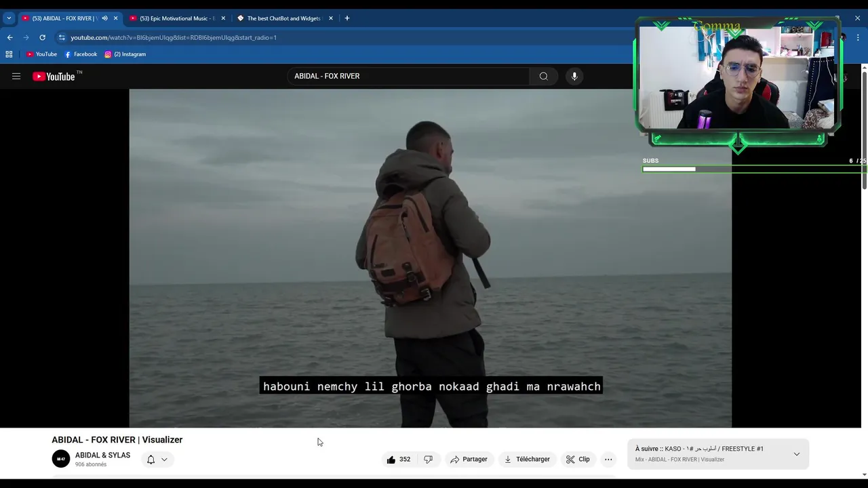Open the ABIDAL & SYLAS channel avatar

tap(61, 459)
